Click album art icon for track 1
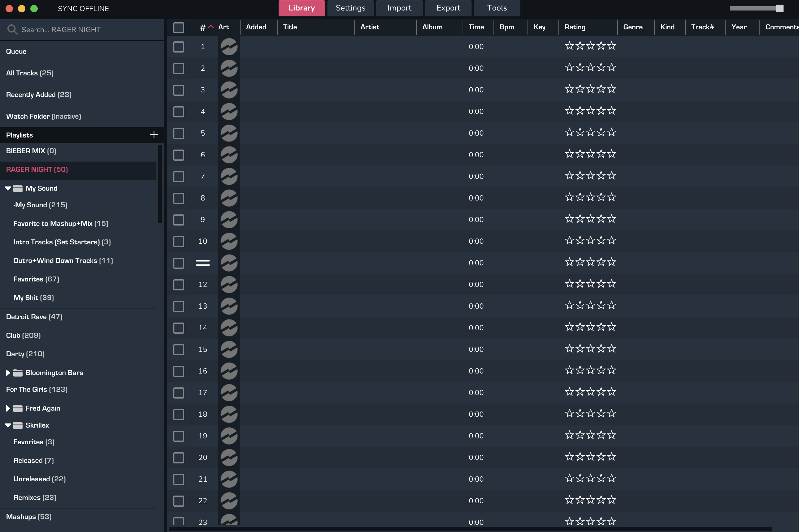Image resolution: width=799 pixels, height=532 pixels. [229, 46]
